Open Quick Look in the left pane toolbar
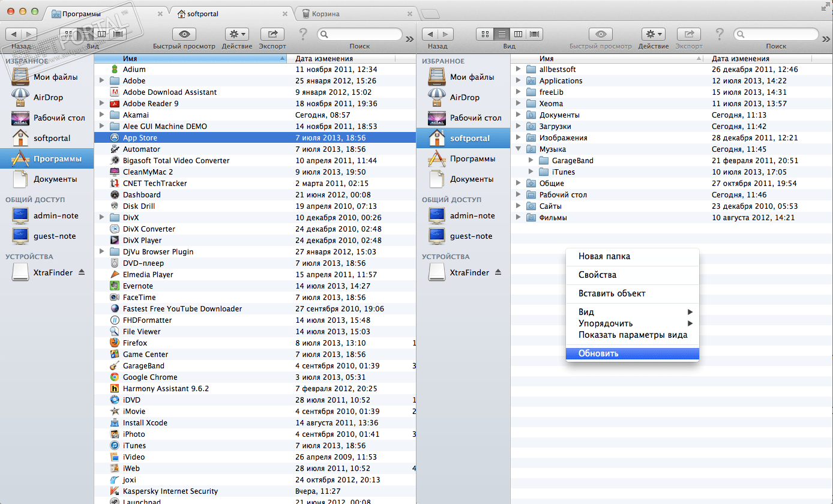The width and height of the screenshot is (833, 504). [184, 34]
